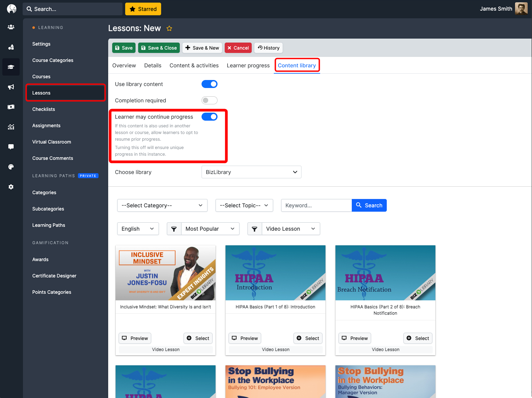This screenshot has height=398, width=532.
Task: Click the blue Search button
Action: point(369,205)
